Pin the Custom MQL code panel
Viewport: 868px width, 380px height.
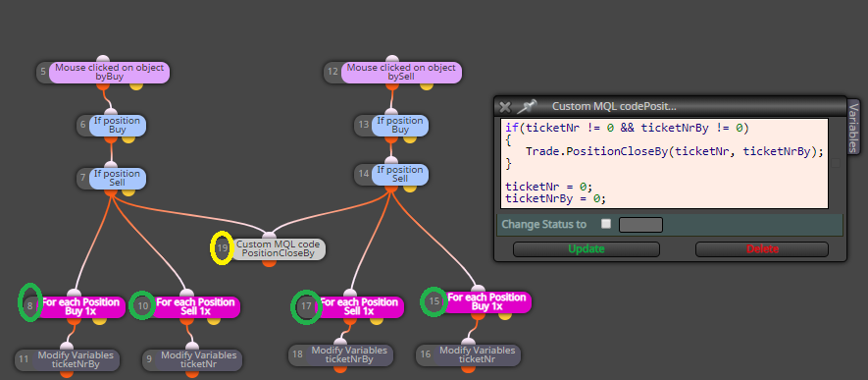click(x=527, y=106)
